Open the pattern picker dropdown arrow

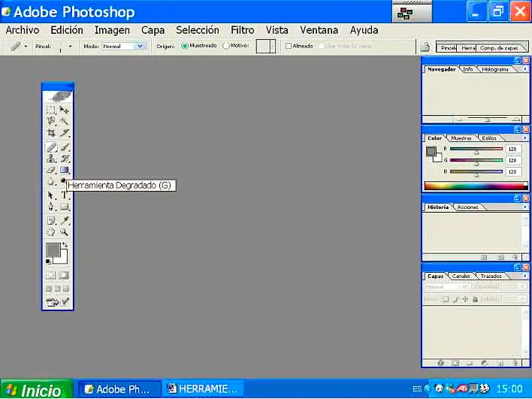[x=273, y=46]
